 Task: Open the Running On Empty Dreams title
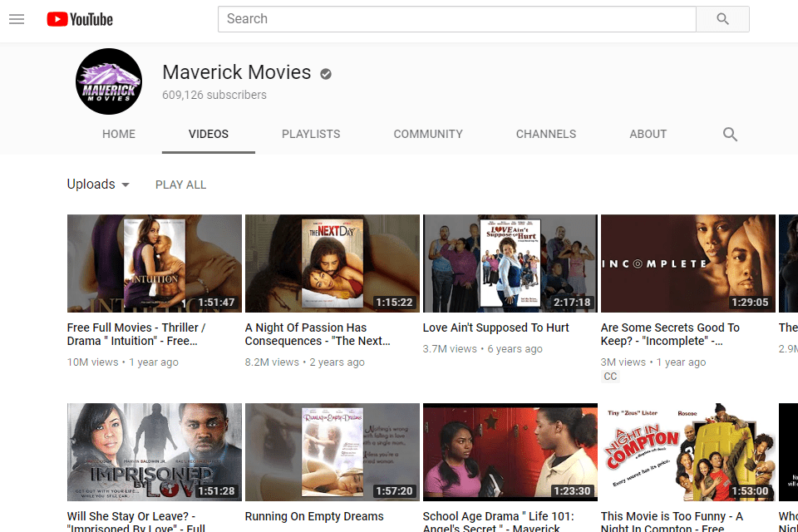click(314, 516)
